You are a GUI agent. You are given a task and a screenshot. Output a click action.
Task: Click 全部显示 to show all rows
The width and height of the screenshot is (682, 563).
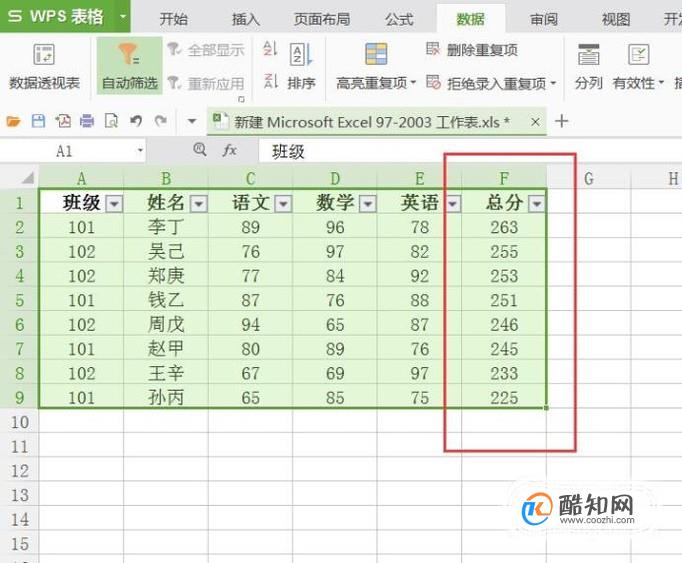[206, 50]
